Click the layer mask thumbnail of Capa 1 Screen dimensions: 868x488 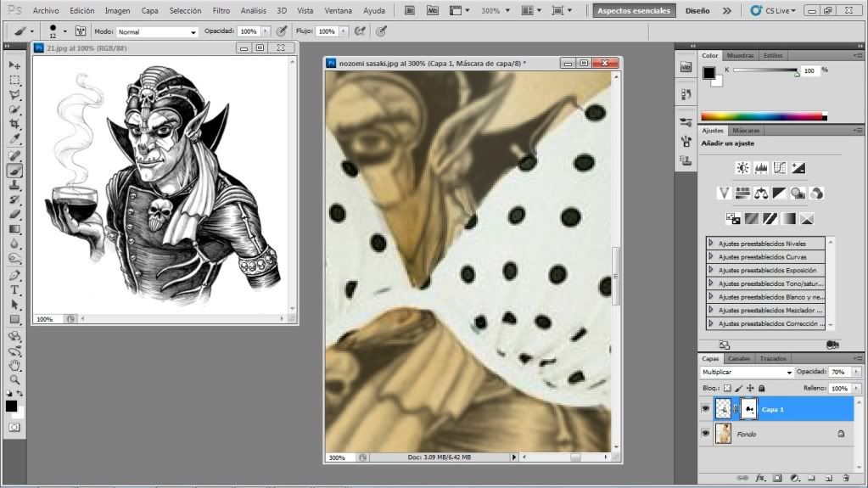pyautogui.click(x=748, y=409)
